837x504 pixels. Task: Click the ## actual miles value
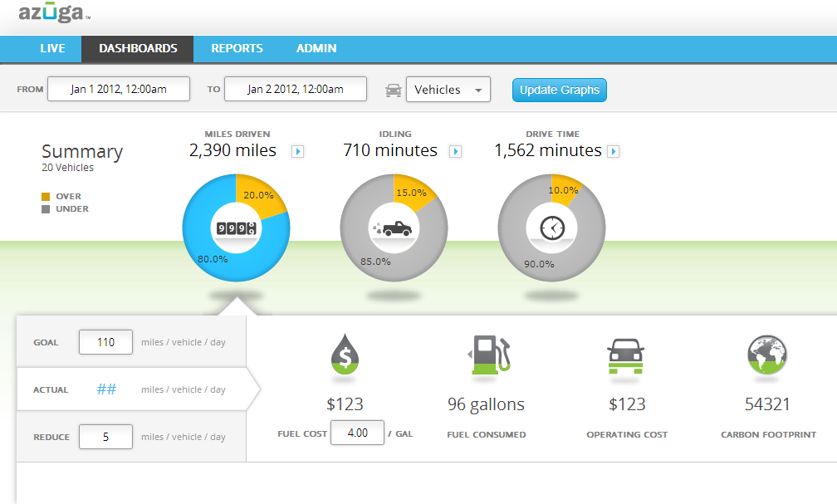tap(106, 389)
